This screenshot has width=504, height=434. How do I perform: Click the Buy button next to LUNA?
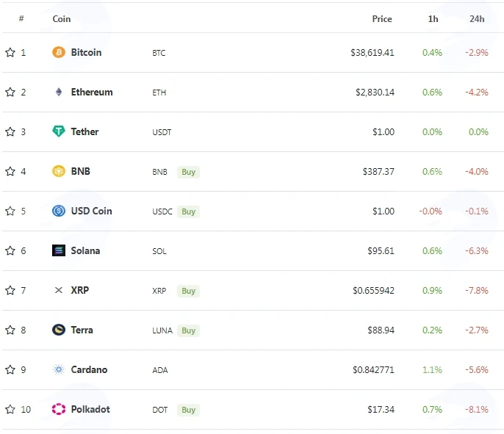pyautogui.click(x=188, y=330)
